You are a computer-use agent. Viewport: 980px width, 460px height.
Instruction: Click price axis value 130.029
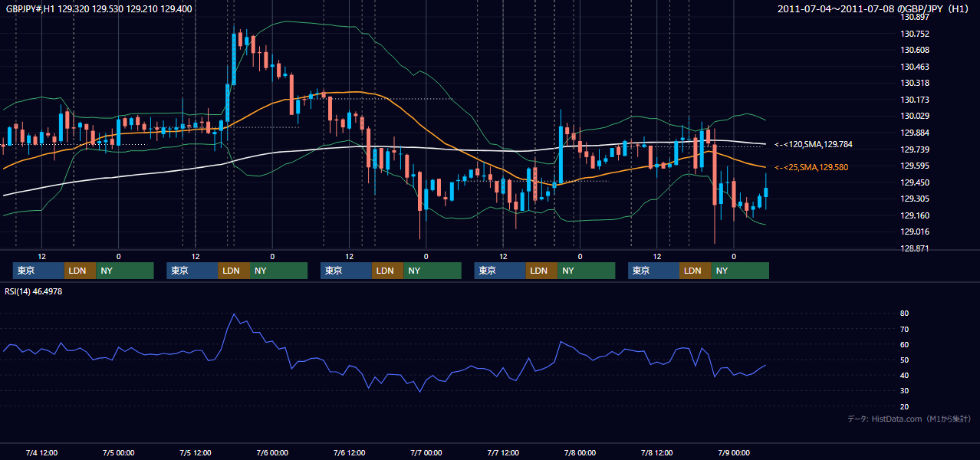(916, 116)
